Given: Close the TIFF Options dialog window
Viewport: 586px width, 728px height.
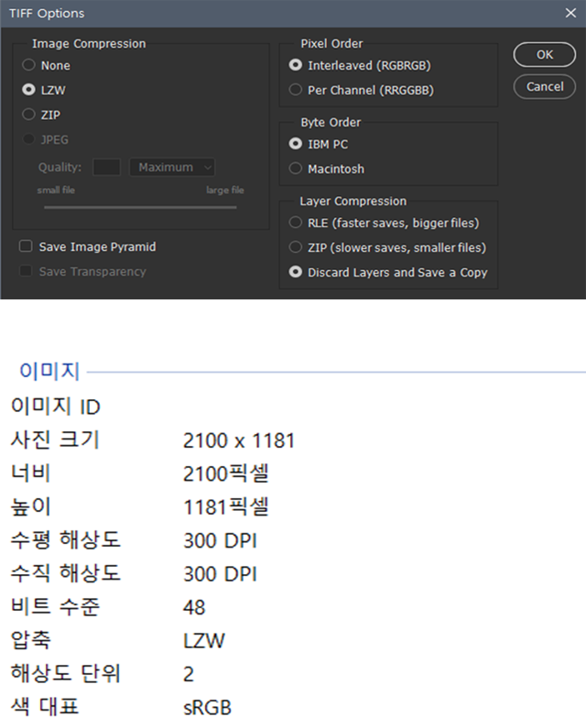Looking at the screenshot, I should click(x=570, y=13).
